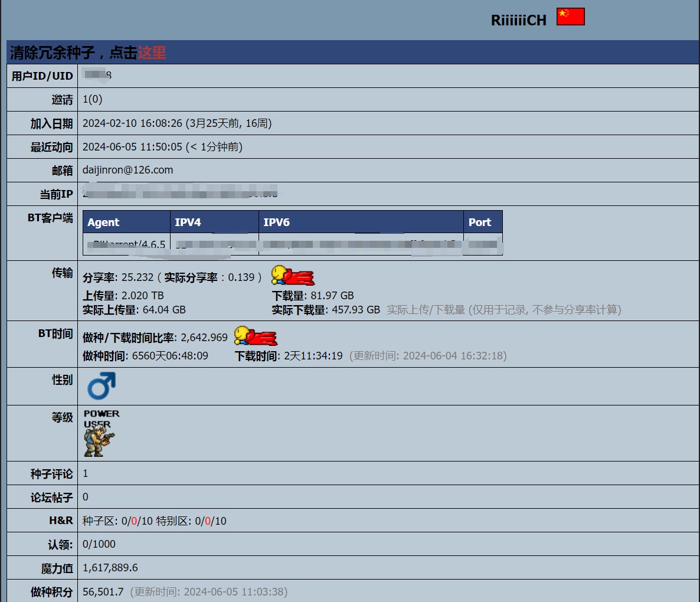
Task: Click the upload amount 2.020 TB
Action: click(142, 296)
